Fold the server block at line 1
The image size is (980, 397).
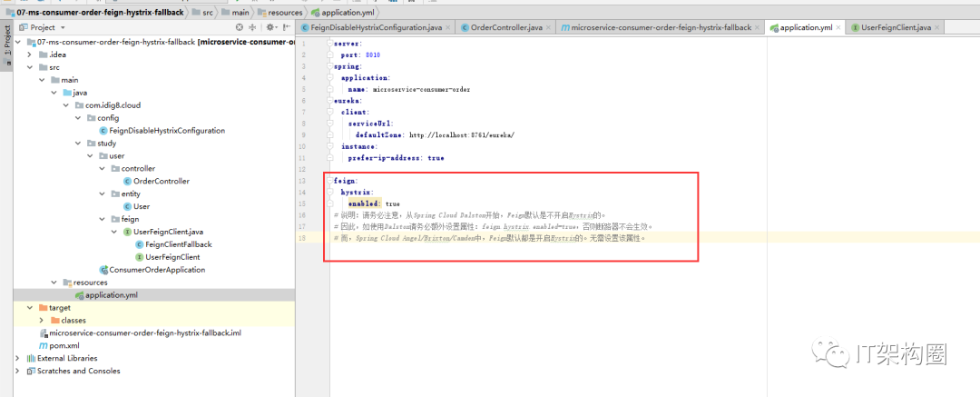[x=329, y=44]
